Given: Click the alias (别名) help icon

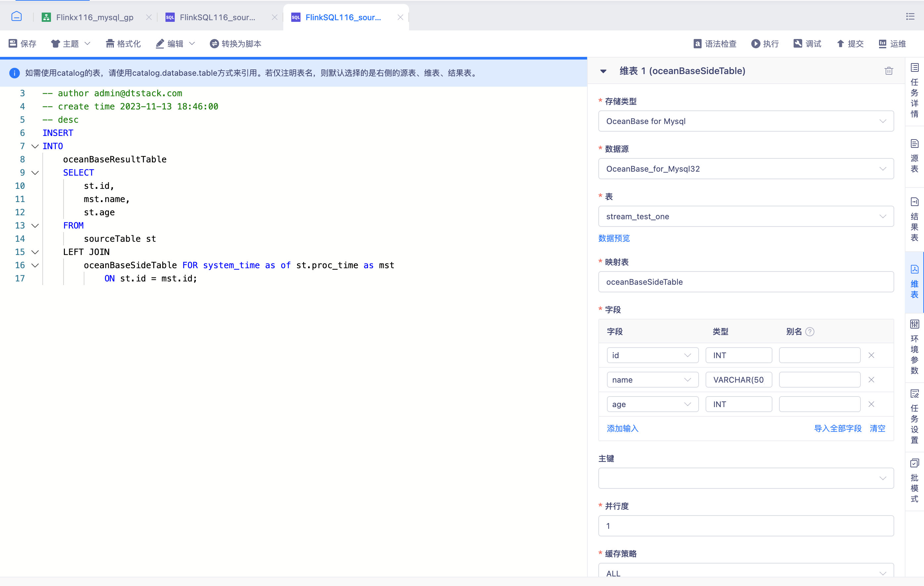Looking at the screenshot, I should [809, 332].
